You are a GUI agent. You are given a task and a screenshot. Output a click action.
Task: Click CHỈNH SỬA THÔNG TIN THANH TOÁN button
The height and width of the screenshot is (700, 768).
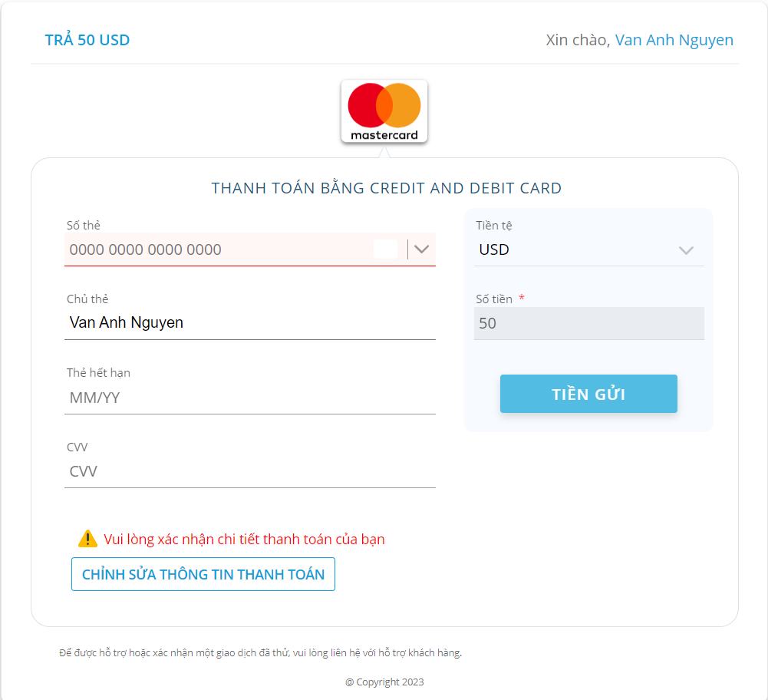click(203, 574)
